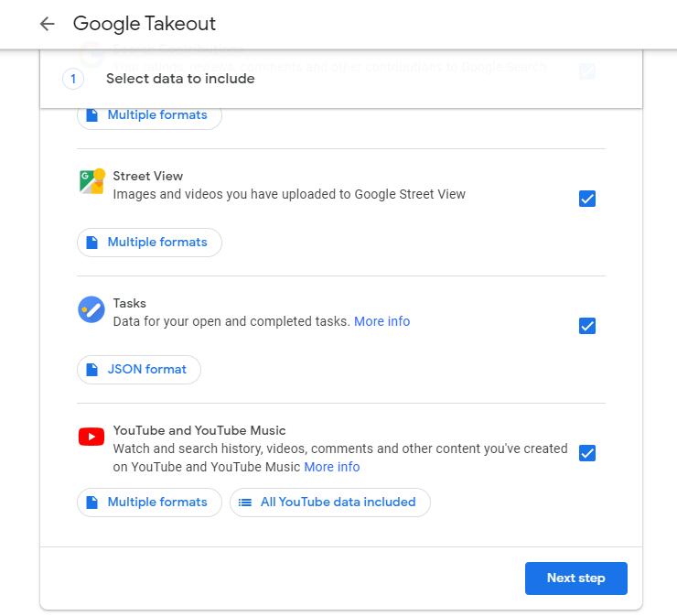The height and width of the screenshot is (616, 677).
Task: Click the YouTube and YouTube Music heading
Action: click(x=199, y=431)
